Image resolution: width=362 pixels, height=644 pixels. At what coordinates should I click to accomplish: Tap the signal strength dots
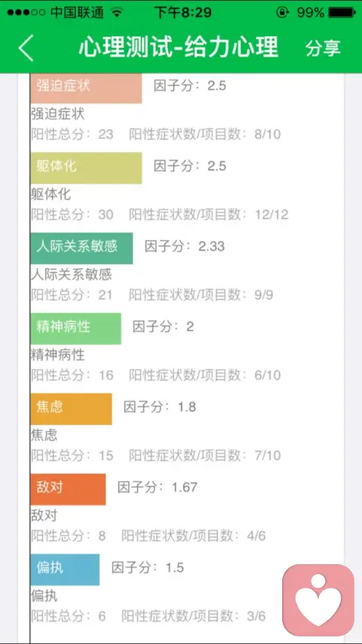pyautogui.click(x=26, y=12)
